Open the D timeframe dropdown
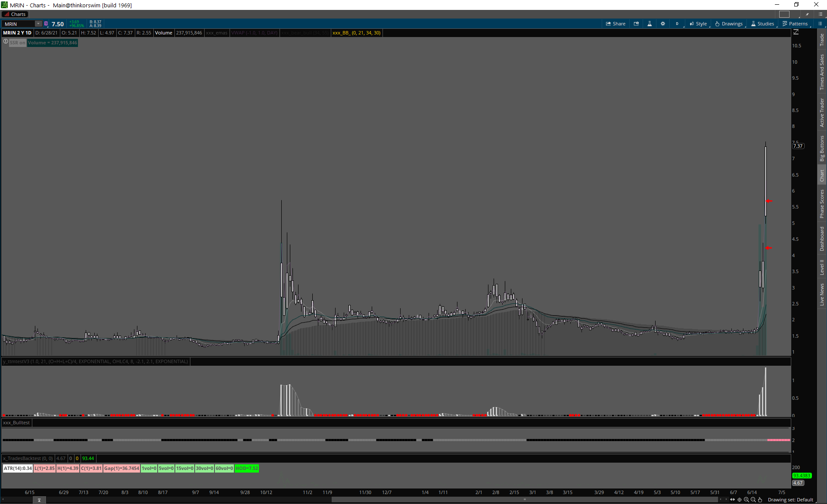The image size is (827, 504). pos(677,24)
